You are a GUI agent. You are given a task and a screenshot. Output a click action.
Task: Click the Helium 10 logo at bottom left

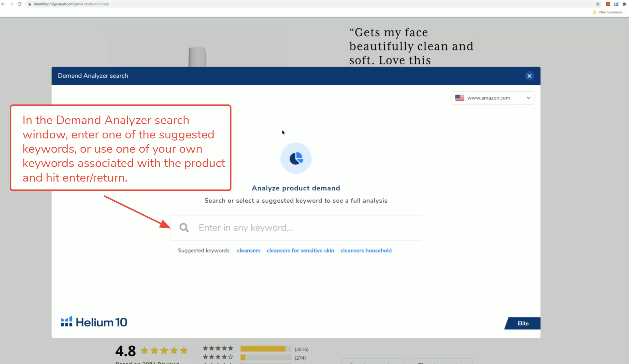coord(94,322)
